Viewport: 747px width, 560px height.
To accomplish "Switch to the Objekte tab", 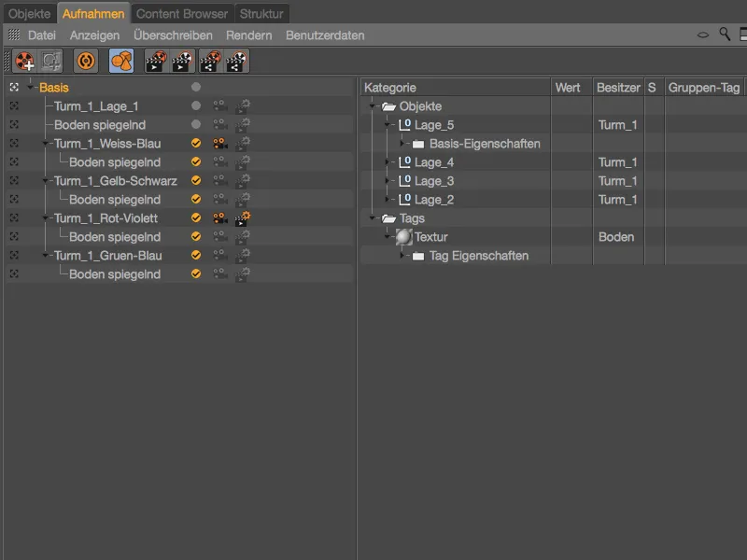I will [30, 14].
